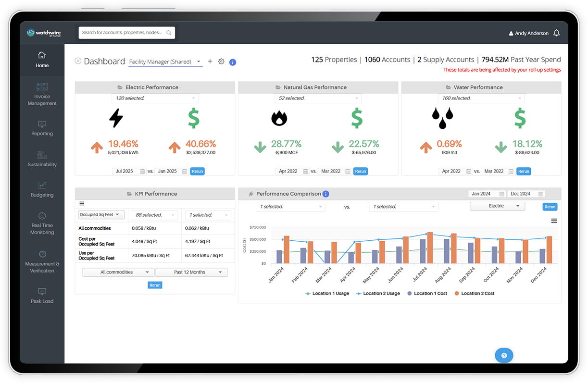Open KPI Performance hamburger menu icon
This screenshot has width=588, height=383.
click(82, 204)
